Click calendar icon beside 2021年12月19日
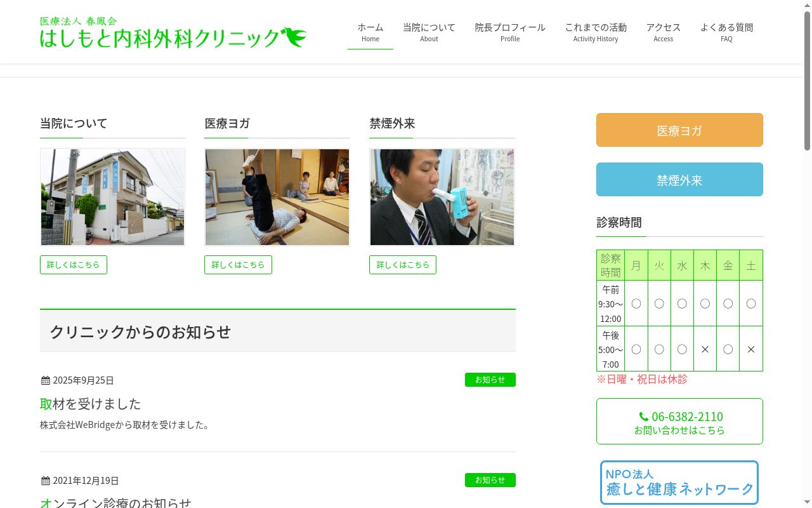This screenshot has height=508, width=812. (45, 481)
